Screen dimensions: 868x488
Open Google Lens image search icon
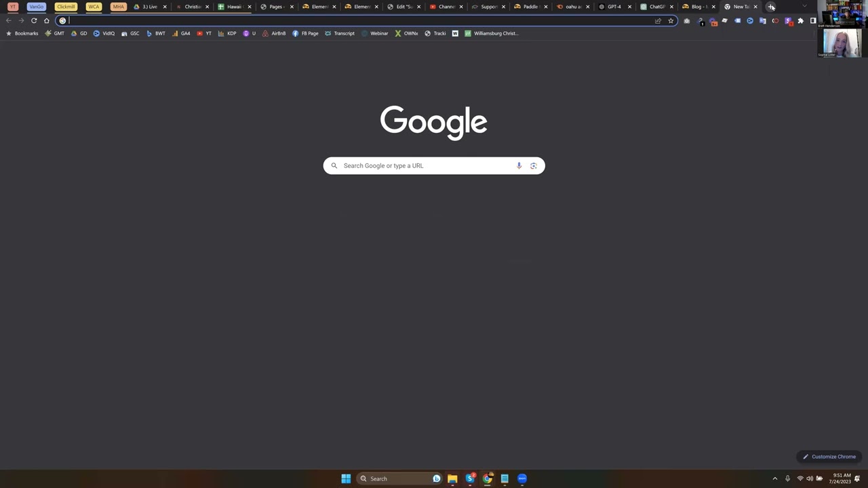[x=534, y=165]
